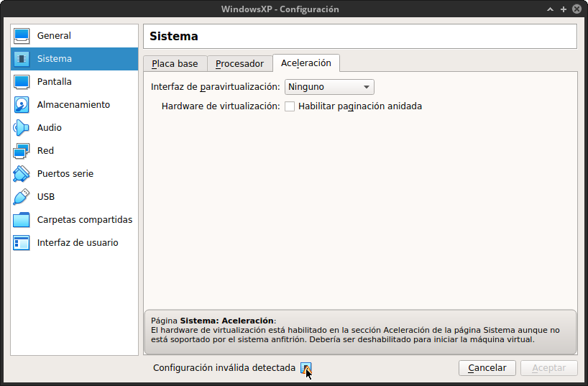Click the greyed-out Aceptar button
The image size is (588, 386).
(x=549, y=368)
